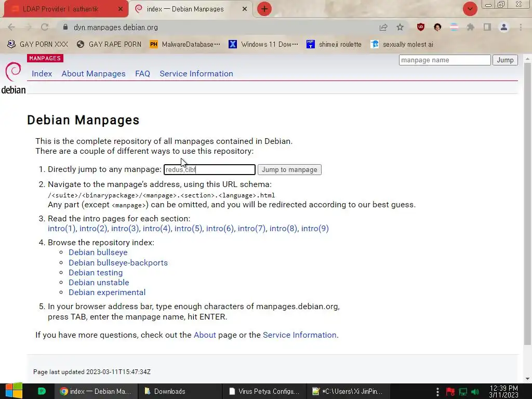Open the intro(6) link
532x399 pixels.
click(x=220, y=229)
